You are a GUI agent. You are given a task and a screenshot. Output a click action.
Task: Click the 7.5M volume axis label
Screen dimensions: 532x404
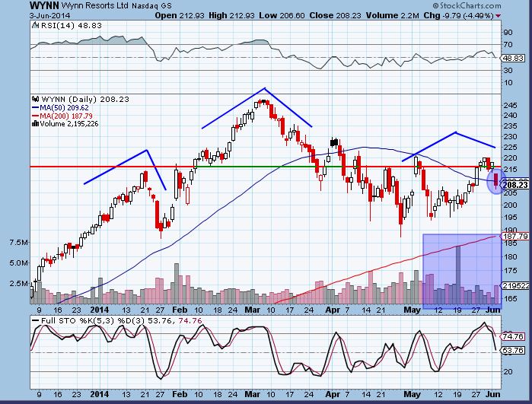(19, 243)
